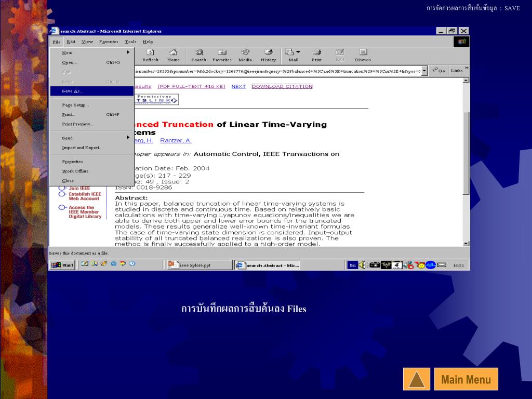
Task: Expand the Mail dropdown arrow
Action: pos(298,52)
